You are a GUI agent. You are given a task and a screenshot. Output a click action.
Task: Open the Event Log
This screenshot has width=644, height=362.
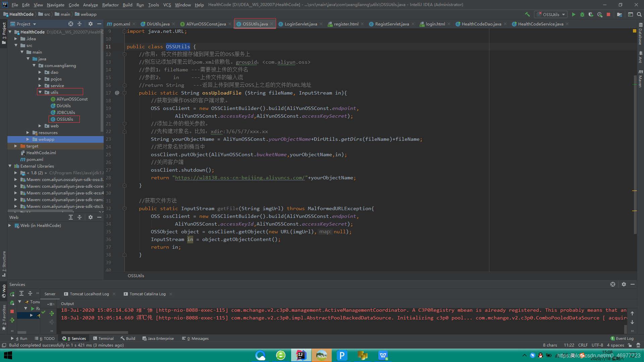point(622,339)
